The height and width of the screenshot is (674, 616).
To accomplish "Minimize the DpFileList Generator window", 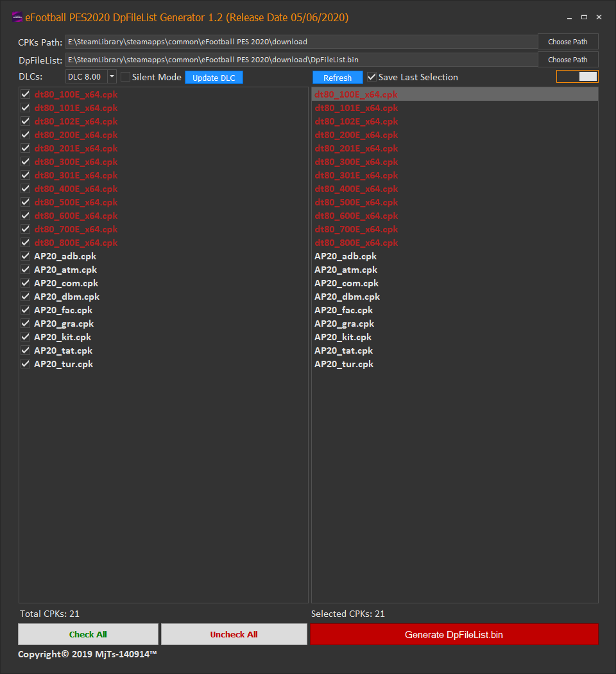I will tap(570, 17).
